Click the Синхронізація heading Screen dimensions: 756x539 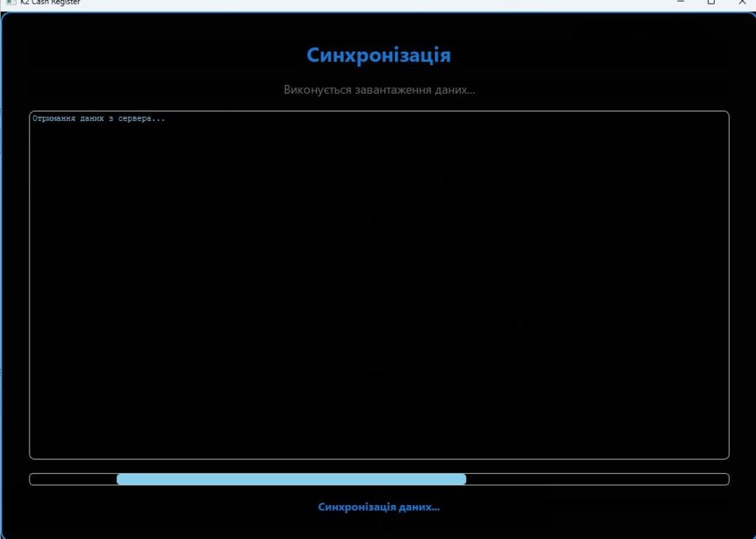379,55
